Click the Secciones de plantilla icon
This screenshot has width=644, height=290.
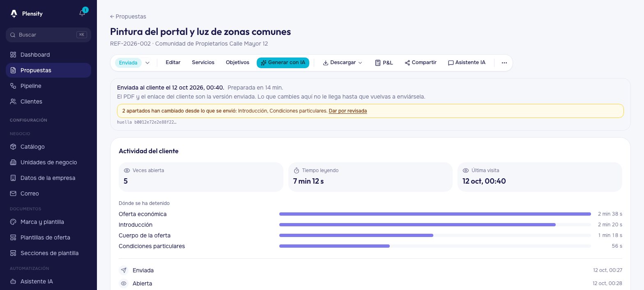pyautogui.click(x=13, y=253)
